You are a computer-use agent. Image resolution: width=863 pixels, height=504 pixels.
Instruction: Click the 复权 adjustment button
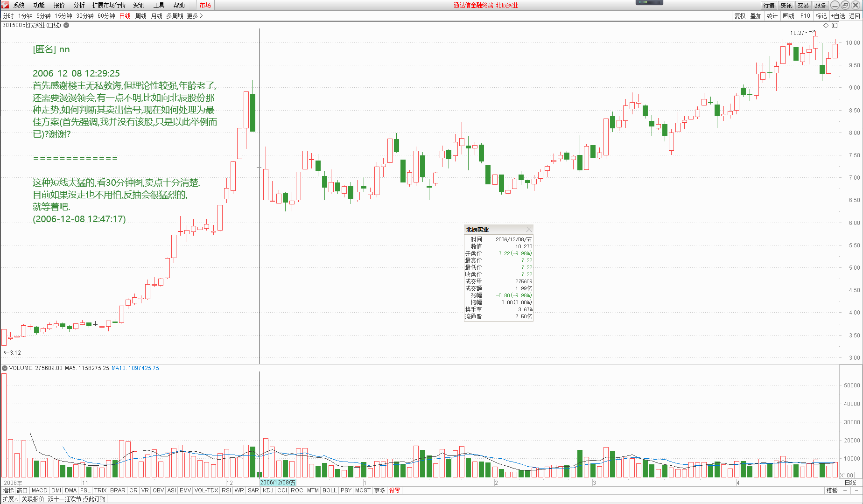point(740,16)
